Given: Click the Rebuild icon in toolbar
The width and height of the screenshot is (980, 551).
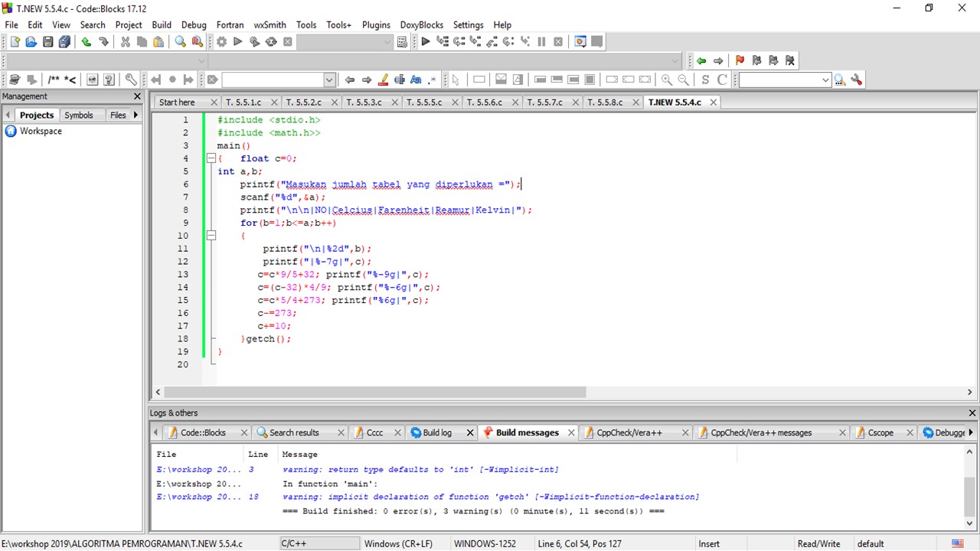Looking at the screenshot, I should pos(271,42).
